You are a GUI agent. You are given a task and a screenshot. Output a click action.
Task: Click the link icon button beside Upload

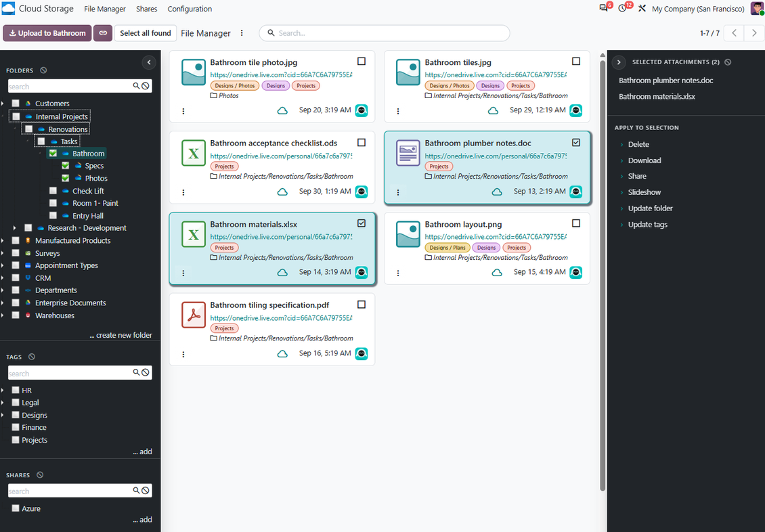[x=103, y=33]
